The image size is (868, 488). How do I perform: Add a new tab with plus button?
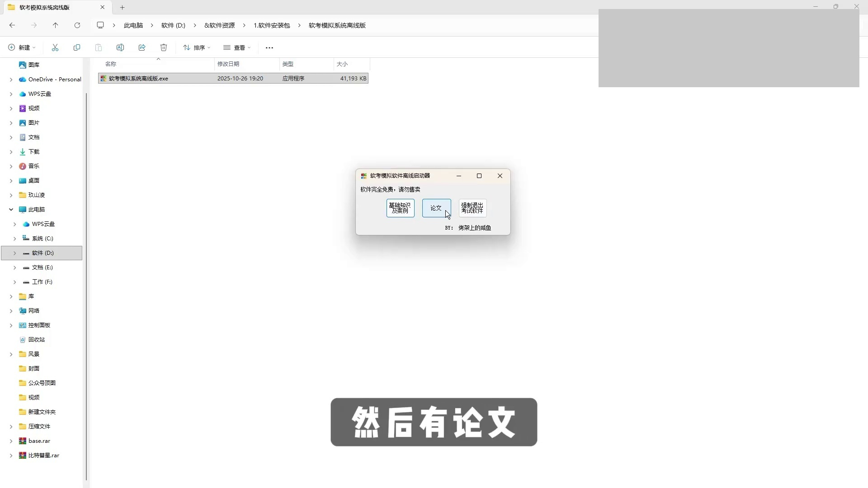(x=122, y=7)
